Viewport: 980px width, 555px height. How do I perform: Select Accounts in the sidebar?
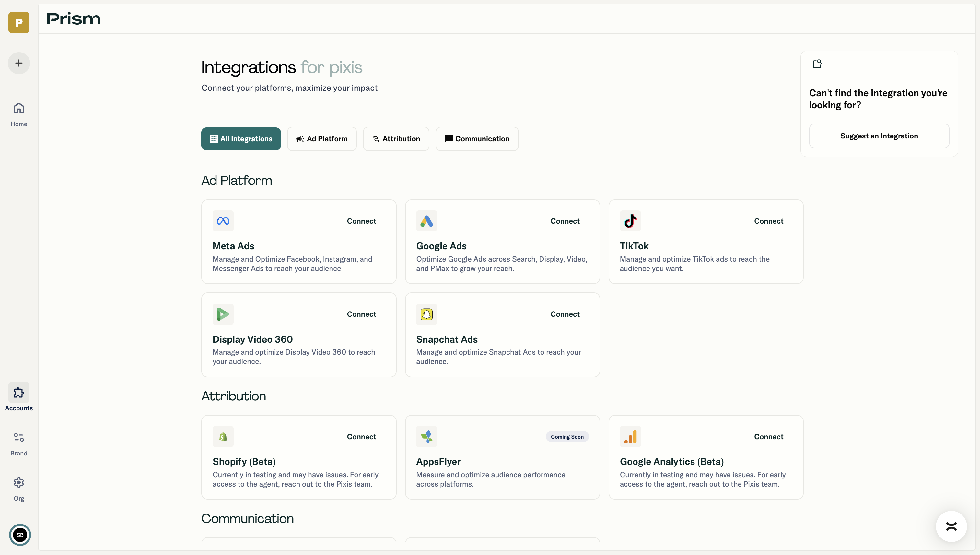19,397
